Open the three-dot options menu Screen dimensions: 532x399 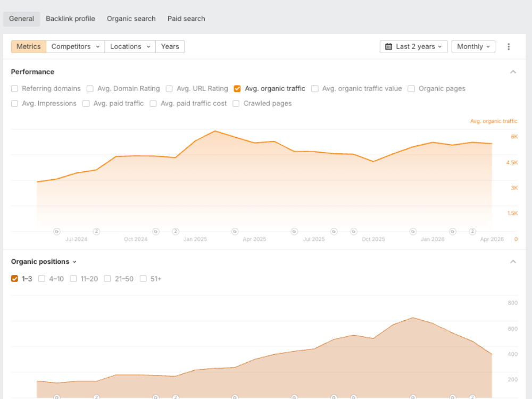pos(509,46)
